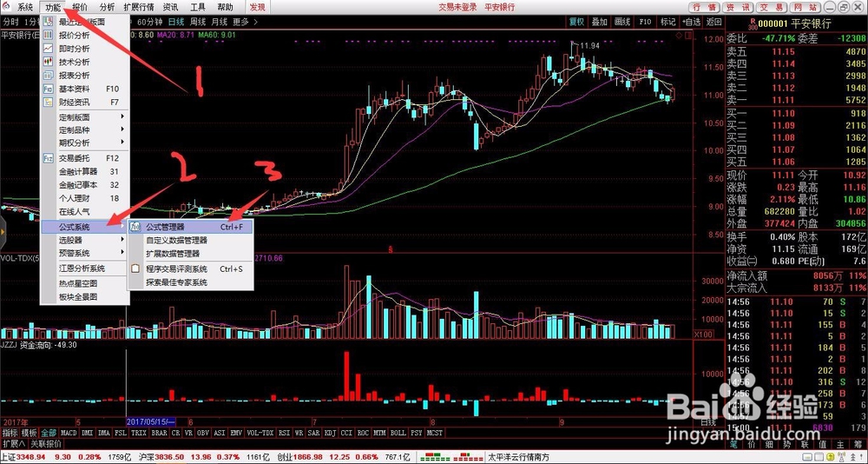This screenshot has height=464, width=868.
Task: Click the 财经资讯 menu icon
Action: coord(48,102)
